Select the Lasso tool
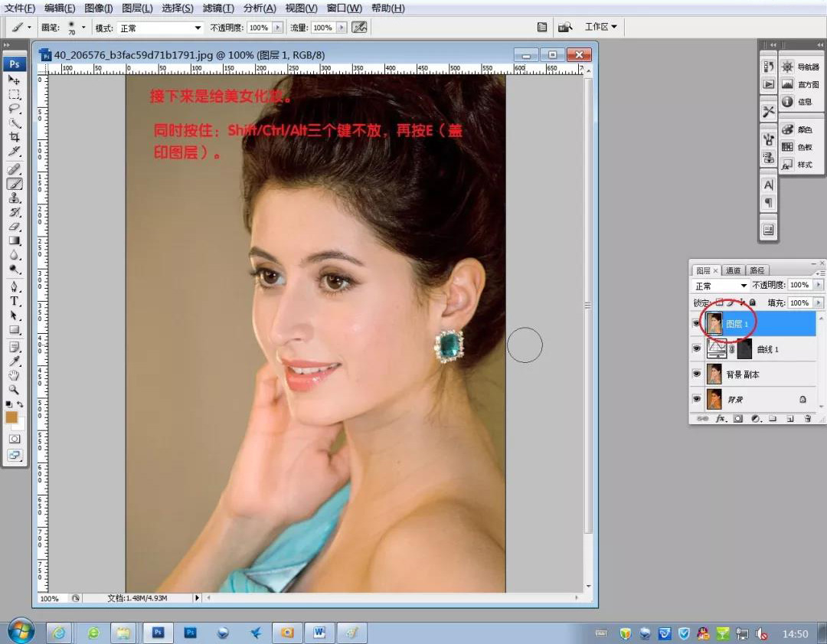The image size is (827, 644). (x=14, y=109)
